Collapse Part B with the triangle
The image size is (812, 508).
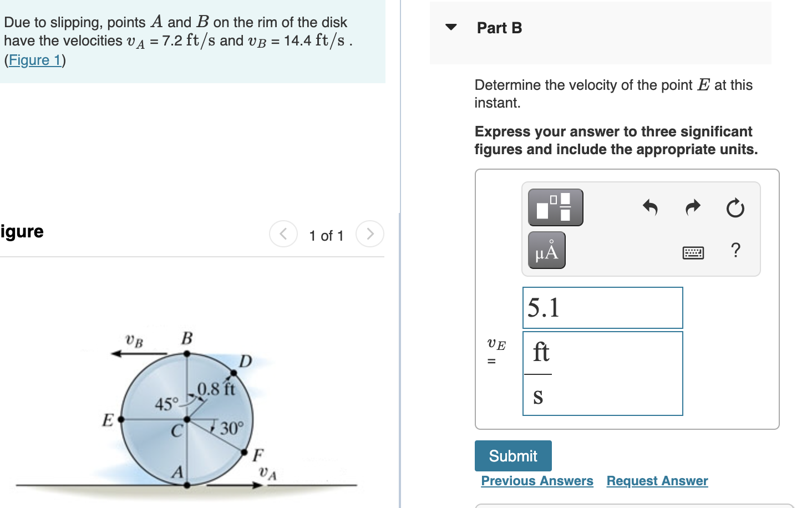click(x=450, y=28)
